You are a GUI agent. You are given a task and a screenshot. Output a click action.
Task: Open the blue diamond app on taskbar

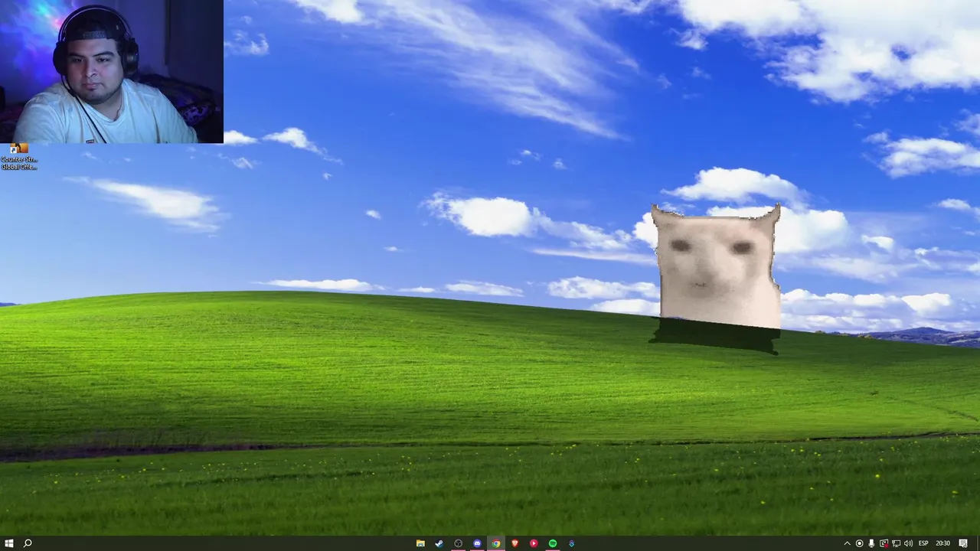point(571,543)
